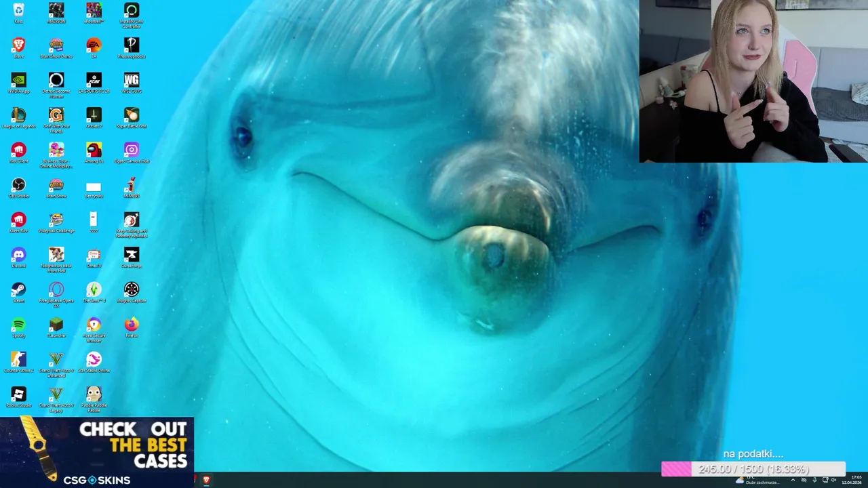Launch Elgato Camera Hub shortcut
The height and width of the screenshot is (488, 868).
(132, 153)
